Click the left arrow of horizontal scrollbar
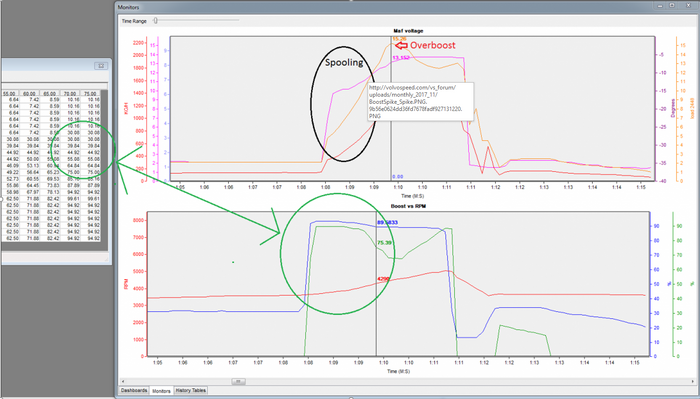 click(123, 382)
